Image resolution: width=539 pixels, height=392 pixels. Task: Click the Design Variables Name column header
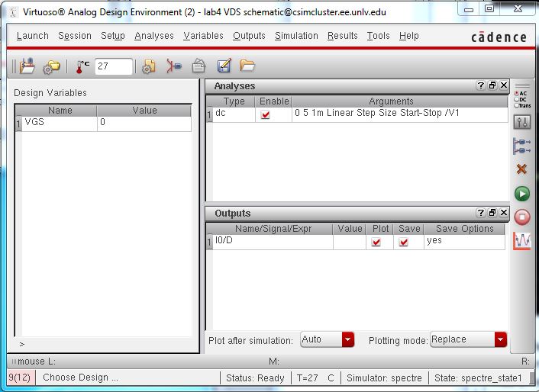pyautogui.click(x=59, y=110)
